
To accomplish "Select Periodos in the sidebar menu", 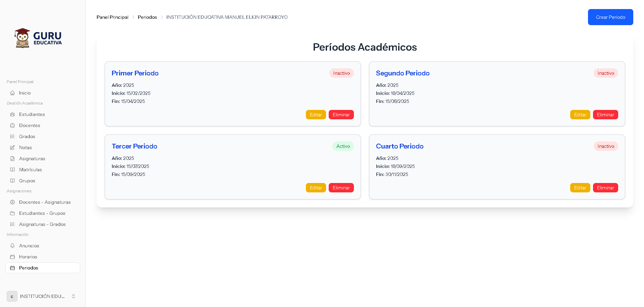I will click(x=28, y=268).
